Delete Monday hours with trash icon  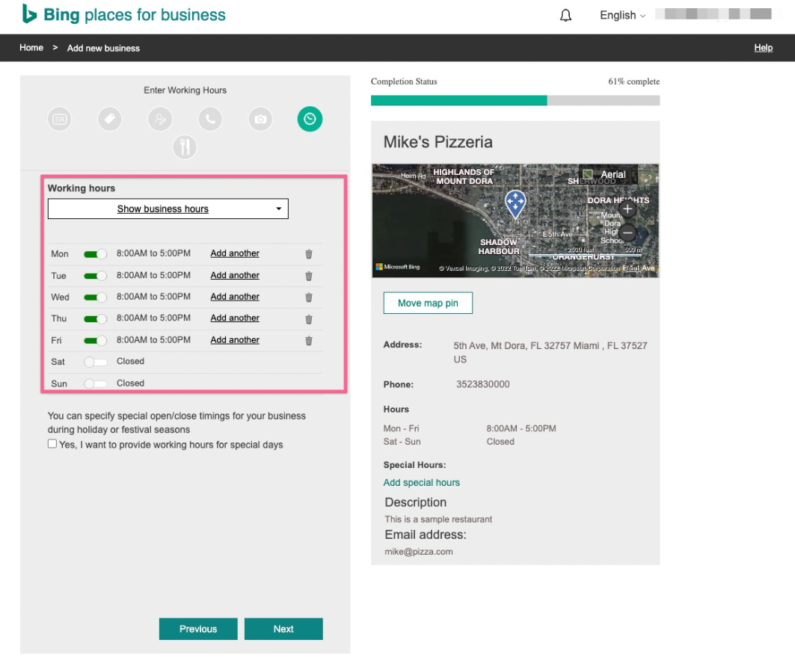[x=309, y=254]
